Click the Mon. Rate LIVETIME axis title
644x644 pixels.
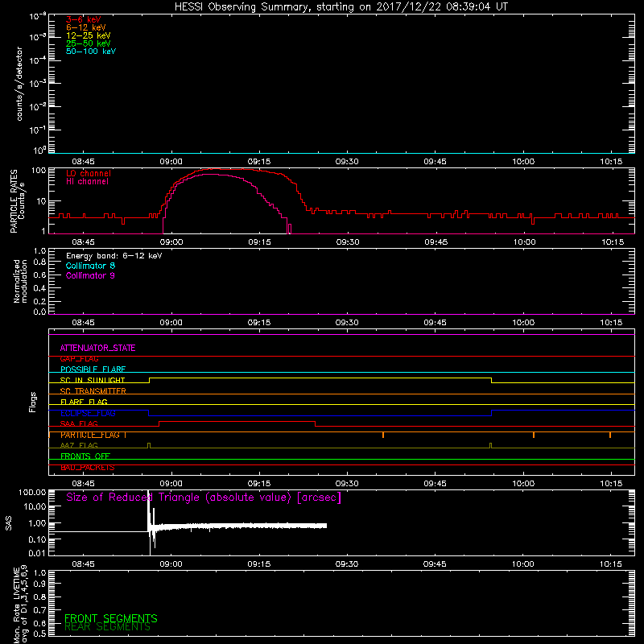20,604
